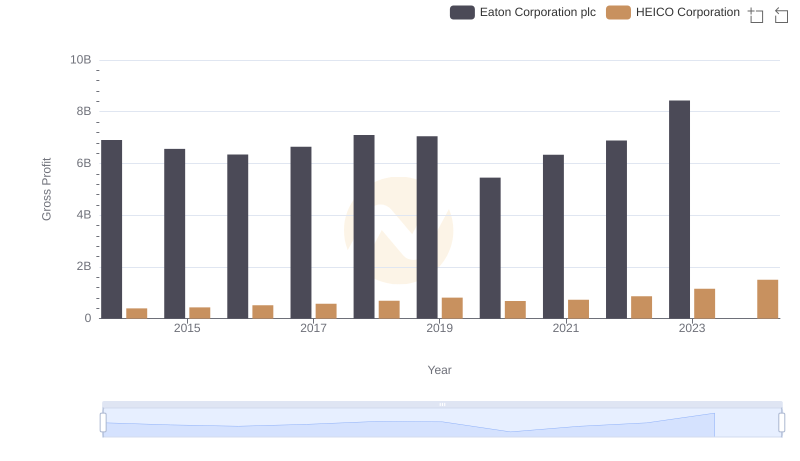This screenshot has width=800, height=461.
Task: Click the Eaton bar for 2020
Action: tap(490, 248)
